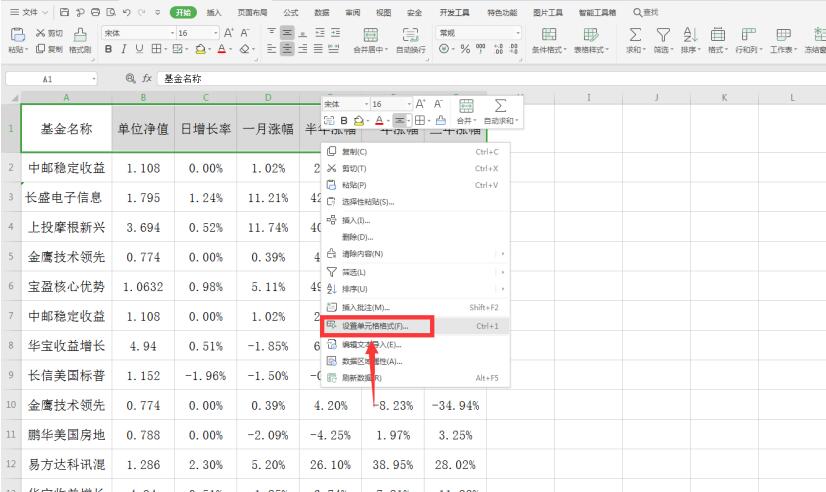Click ribbon font color red A swatch
The image size is (826, 492).
222,49
